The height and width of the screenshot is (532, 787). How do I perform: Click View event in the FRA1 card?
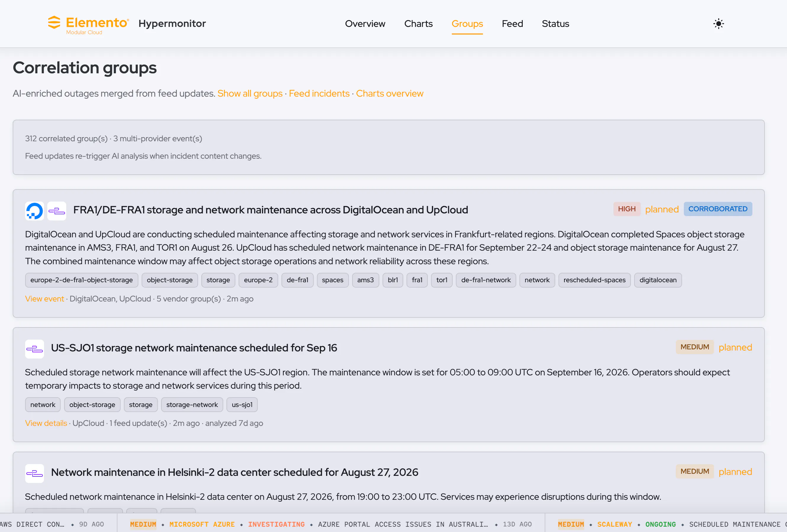44,299
